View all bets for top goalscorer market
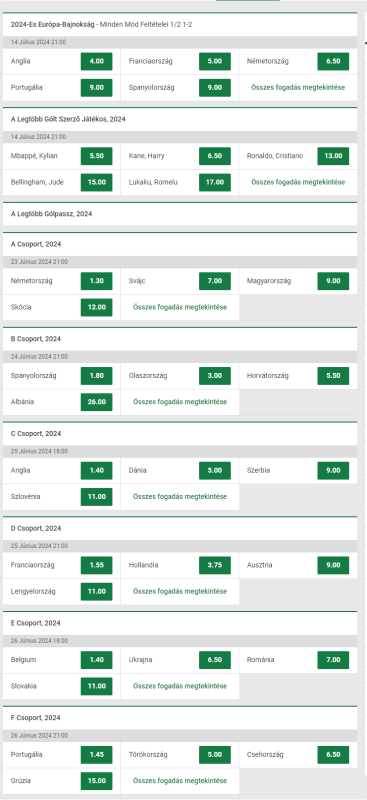The image size is (367, 800). pyautogui.click(x=298, y=182)
